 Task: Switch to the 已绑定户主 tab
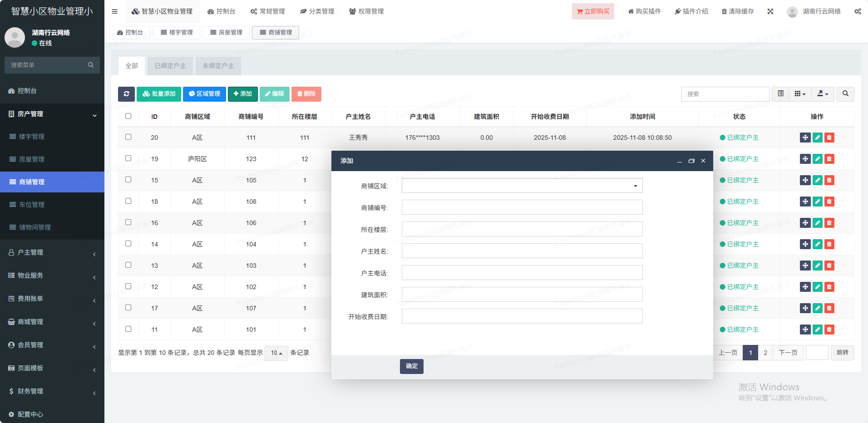[170, 66]
